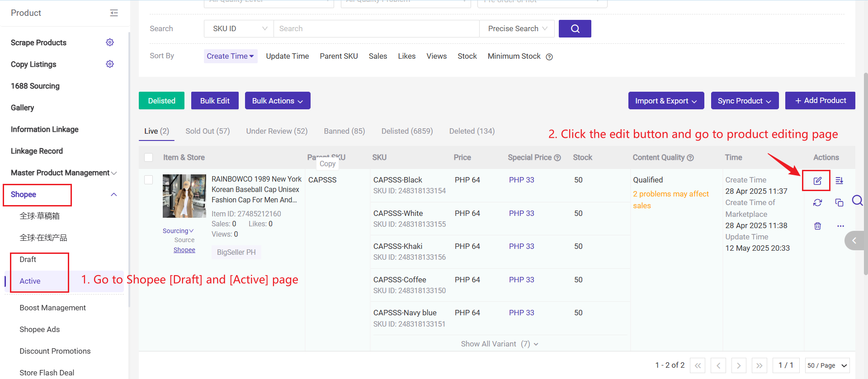Viewport: 868px width, 379px height.
Task: Focus the Search text input field
Action: click(x=376, y=28)
